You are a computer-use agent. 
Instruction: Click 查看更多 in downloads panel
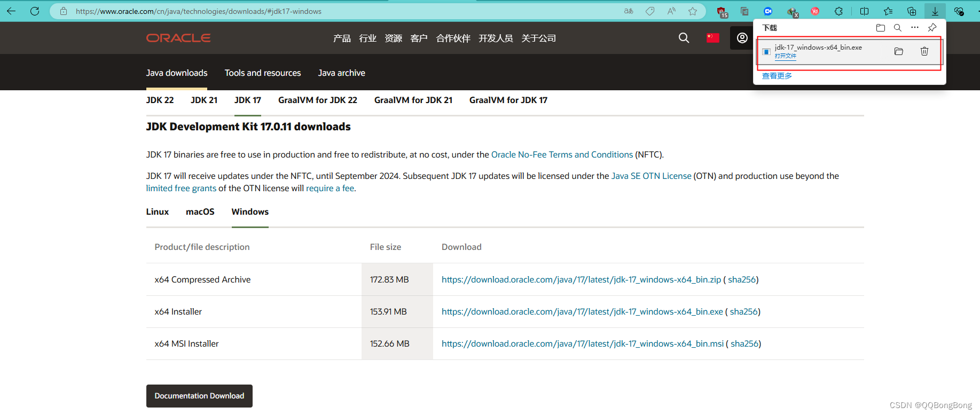tap(777, 76)
